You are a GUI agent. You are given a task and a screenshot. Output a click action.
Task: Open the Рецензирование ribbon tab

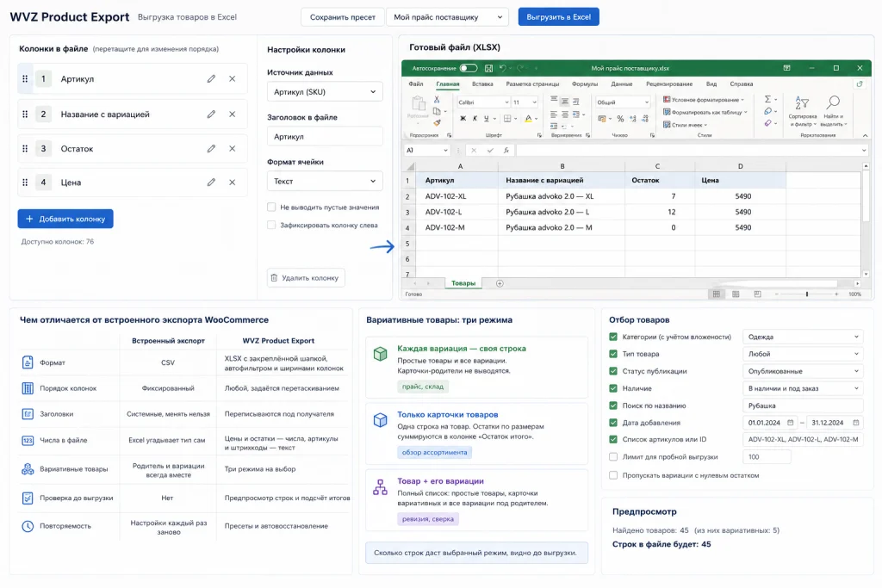[x=668, y=84]
